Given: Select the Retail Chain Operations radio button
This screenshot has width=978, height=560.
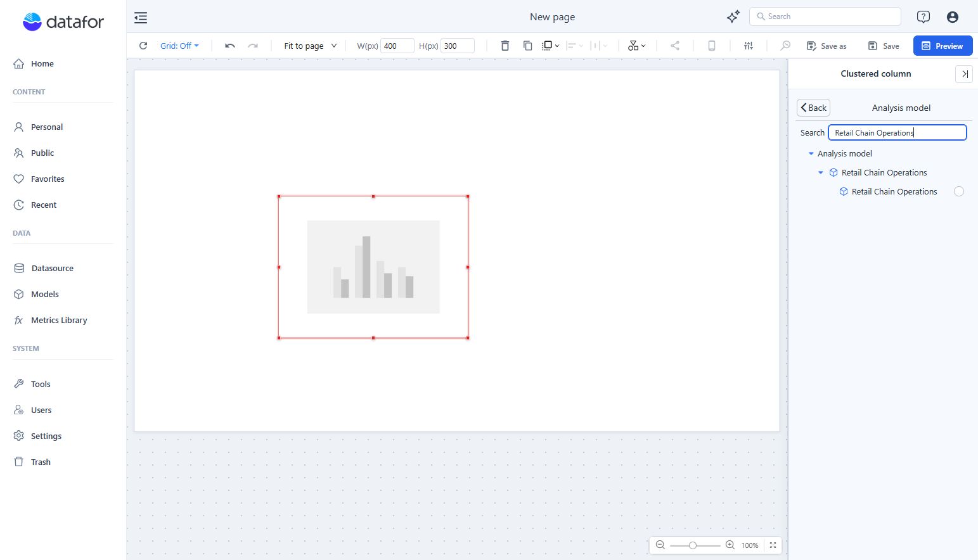Looking at the screenshot, I should click(959, 191).
